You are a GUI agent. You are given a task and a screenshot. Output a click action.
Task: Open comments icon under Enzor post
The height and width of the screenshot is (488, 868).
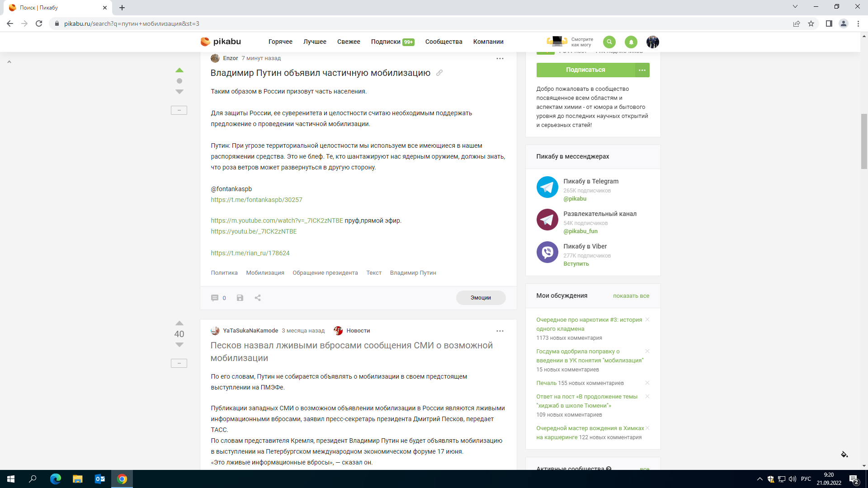point(215,298)
